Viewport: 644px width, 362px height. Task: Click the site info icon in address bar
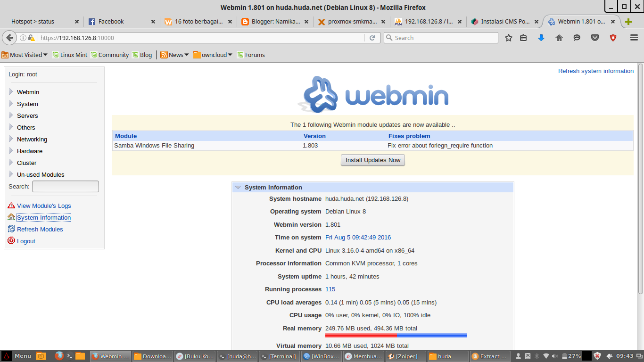(x=23, y=38)
